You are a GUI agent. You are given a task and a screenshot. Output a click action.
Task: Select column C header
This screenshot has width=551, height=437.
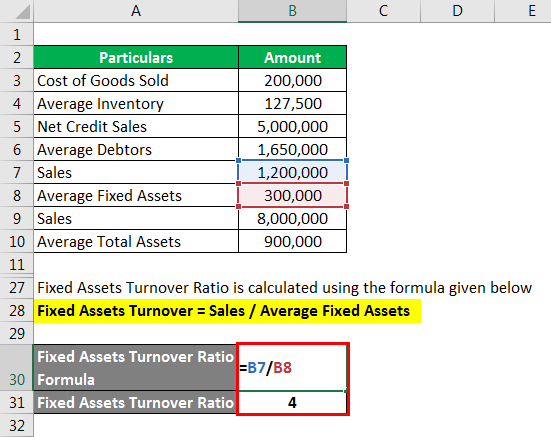coord(383,11)
